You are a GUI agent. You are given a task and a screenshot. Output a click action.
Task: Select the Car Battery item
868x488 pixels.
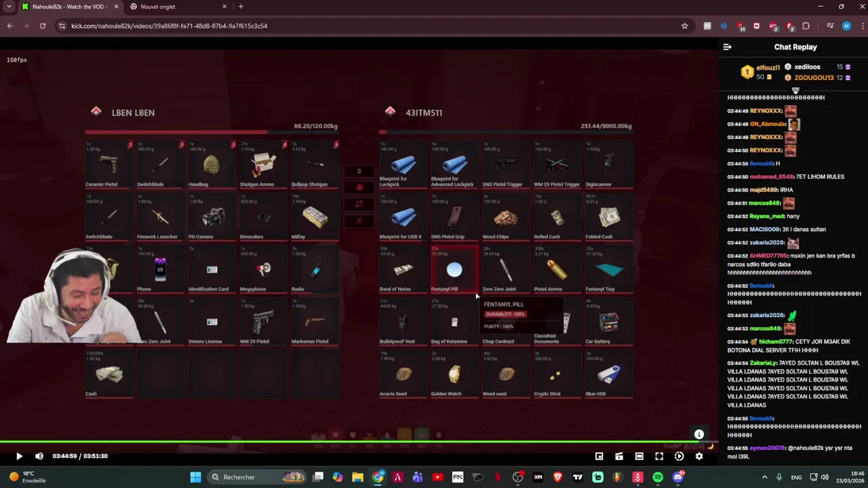tap(609, 321)
